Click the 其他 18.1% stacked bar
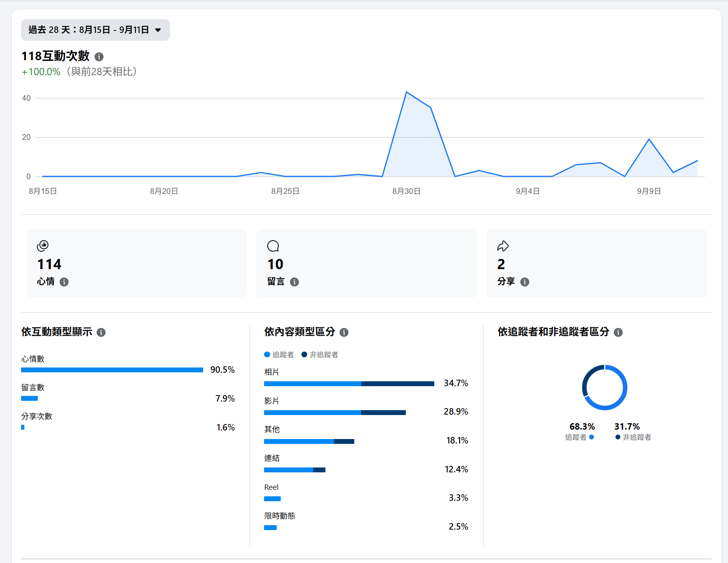The height and width of the screenshot is (563, 728). tap(309, 441)
